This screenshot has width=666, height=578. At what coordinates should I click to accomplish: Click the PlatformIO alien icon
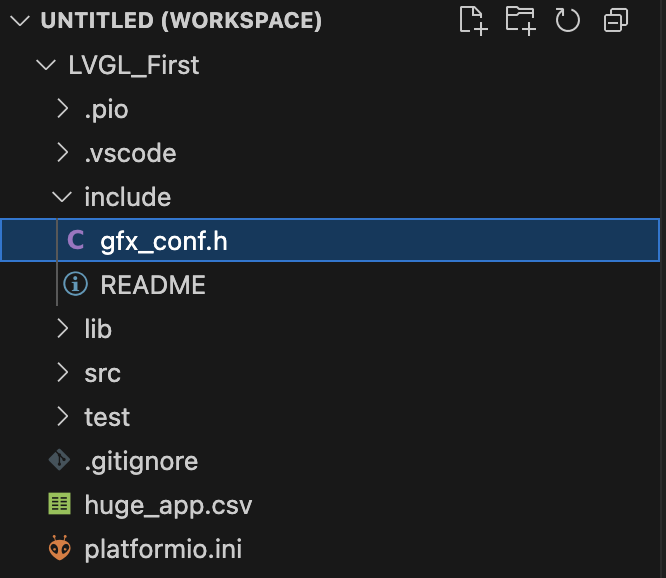[x=59, y=548]
